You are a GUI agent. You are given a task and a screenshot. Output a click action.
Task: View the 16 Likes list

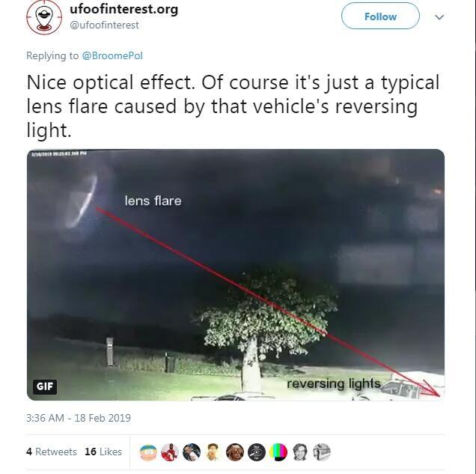click(x=103, y=452)
